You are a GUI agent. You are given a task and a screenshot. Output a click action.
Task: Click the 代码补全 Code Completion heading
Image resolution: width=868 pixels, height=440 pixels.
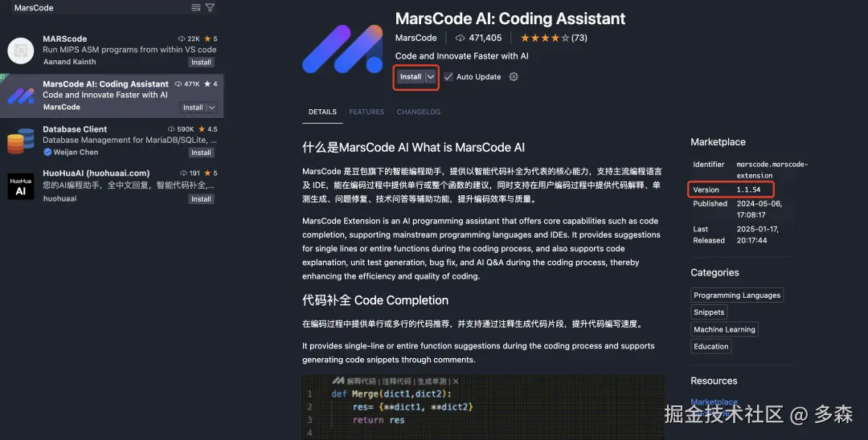click(x=375, y=300)
